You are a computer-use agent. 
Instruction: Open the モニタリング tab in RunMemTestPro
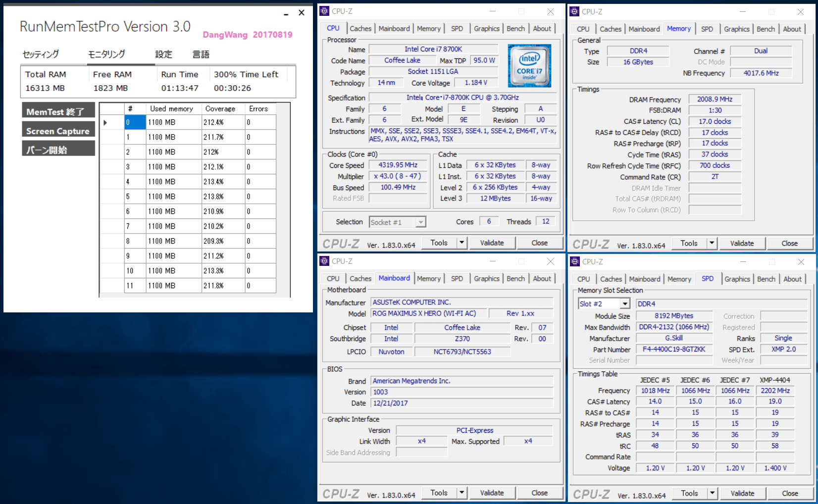pyautogui.click(x=106, y=54)
